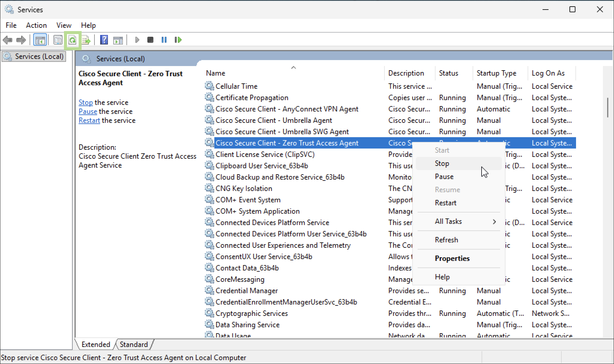Click the Pause the service link
Viewport: 614px width, 364px height.
(x=88, y=111)
